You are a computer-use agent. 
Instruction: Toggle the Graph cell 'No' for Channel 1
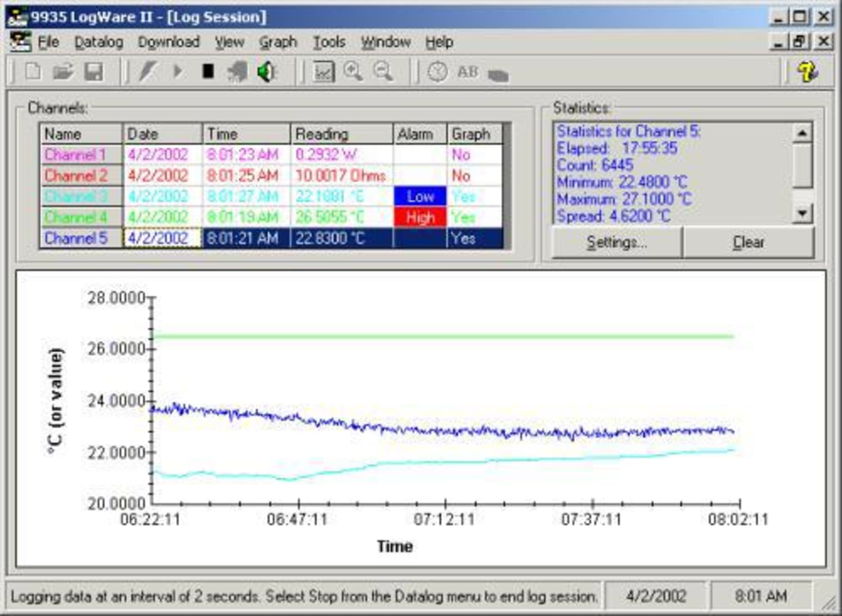[x=475, y=155]
